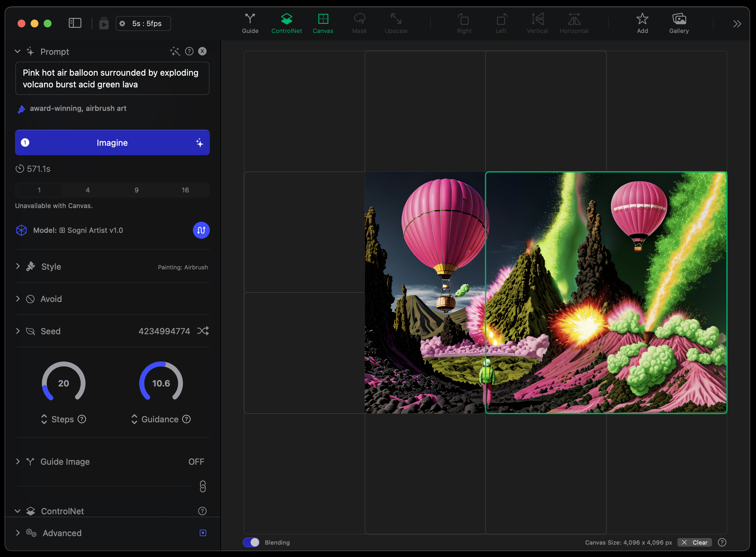
Task: Shuffle the seed with randomize icon
Action: (x=203, y=331)
